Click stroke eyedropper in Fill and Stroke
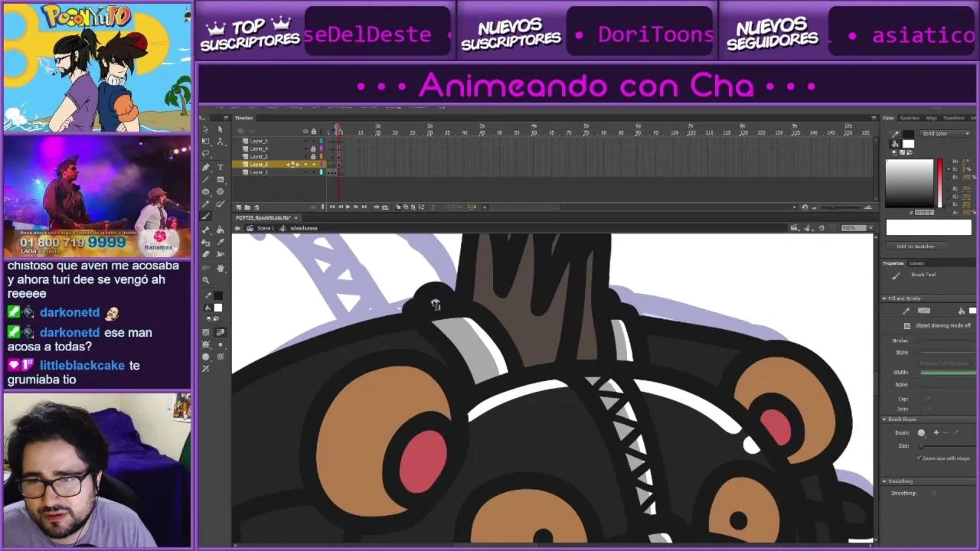 906,311
